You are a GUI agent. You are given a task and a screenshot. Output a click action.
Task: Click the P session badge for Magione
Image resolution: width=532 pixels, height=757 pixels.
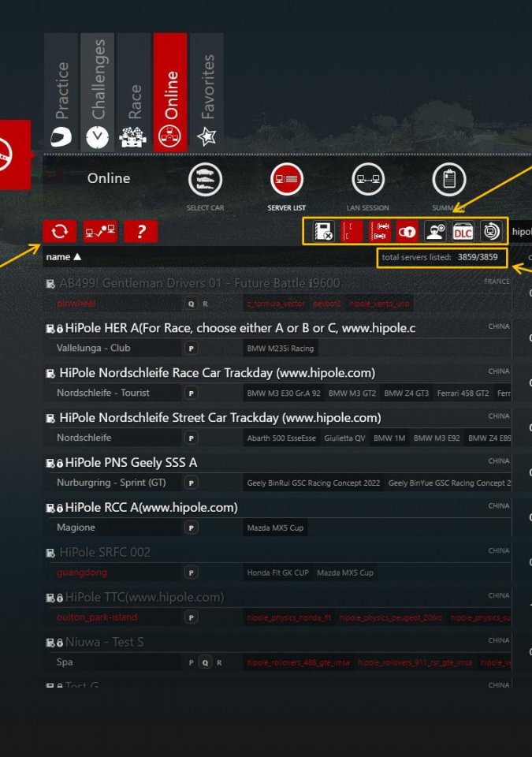(192, 528)
